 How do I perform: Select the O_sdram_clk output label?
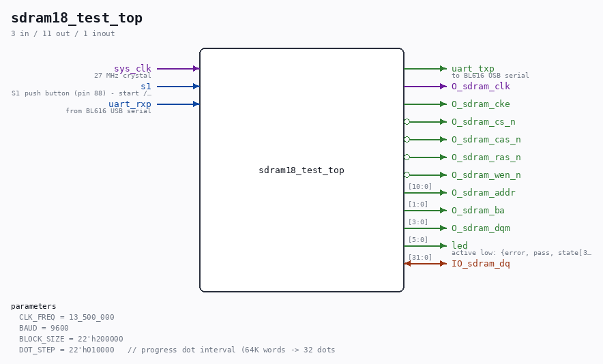coord(481,86)
